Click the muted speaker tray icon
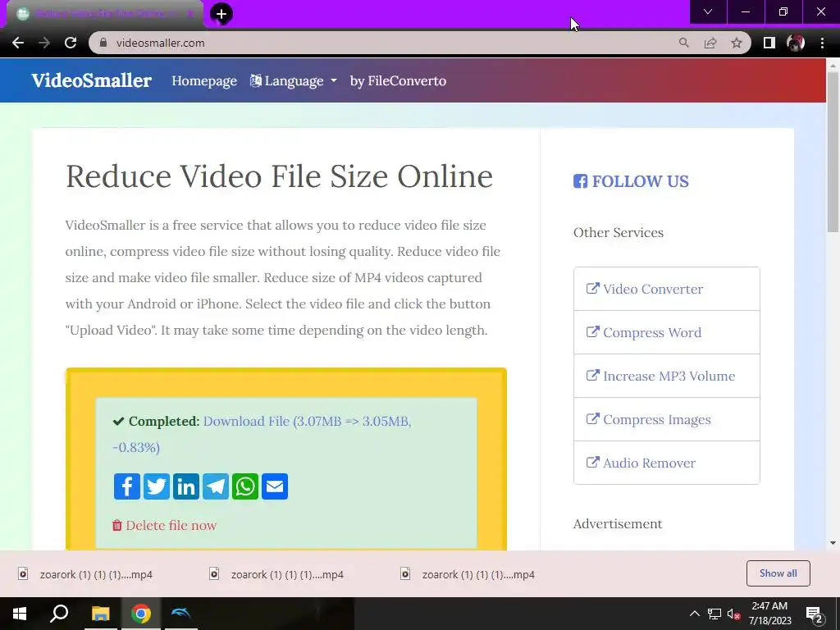Viewport: 840px width, 630px height. [733, 614]
